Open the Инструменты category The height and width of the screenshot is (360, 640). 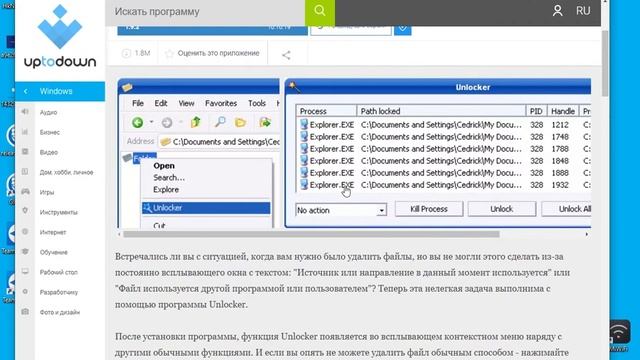[58, 212]
